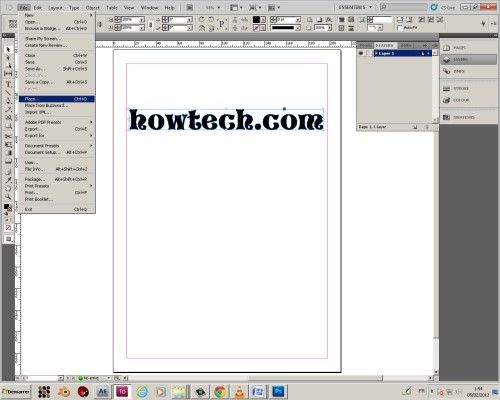The width and height of the screenshot is (500, 400).
Task: Choose Place from the File menu
Action: [x=56, y=99]
